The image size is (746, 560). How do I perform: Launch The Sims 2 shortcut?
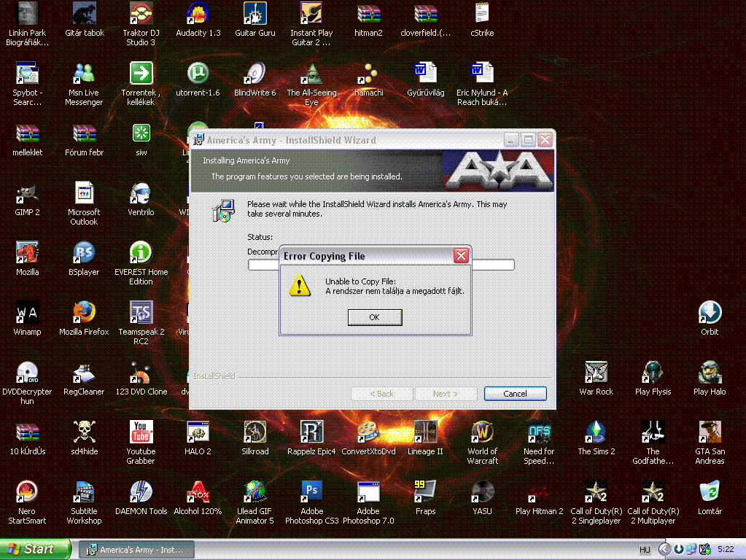click(x=596, y=432)
